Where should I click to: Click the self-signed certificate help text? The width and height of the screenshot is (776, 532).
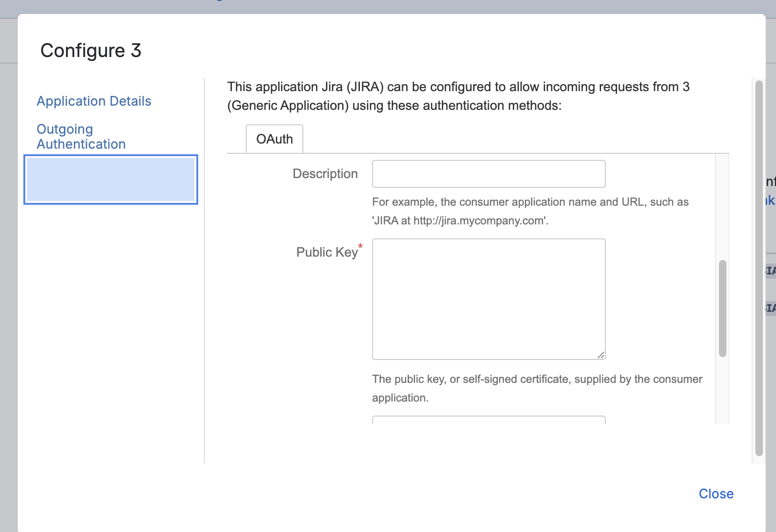537,388
